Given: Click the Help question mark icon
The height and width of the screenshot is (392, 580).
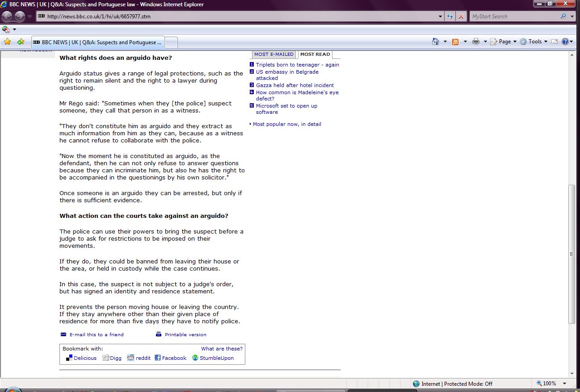Looking at the screenshot, I should click(565, 42).
